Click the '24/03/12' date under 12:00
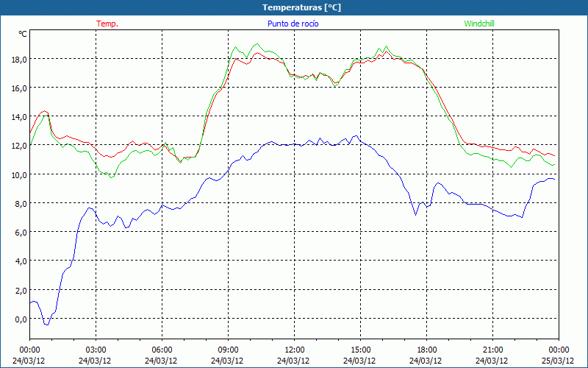The image size is (588, 368). pyautogui.click(x=293, y=361)
